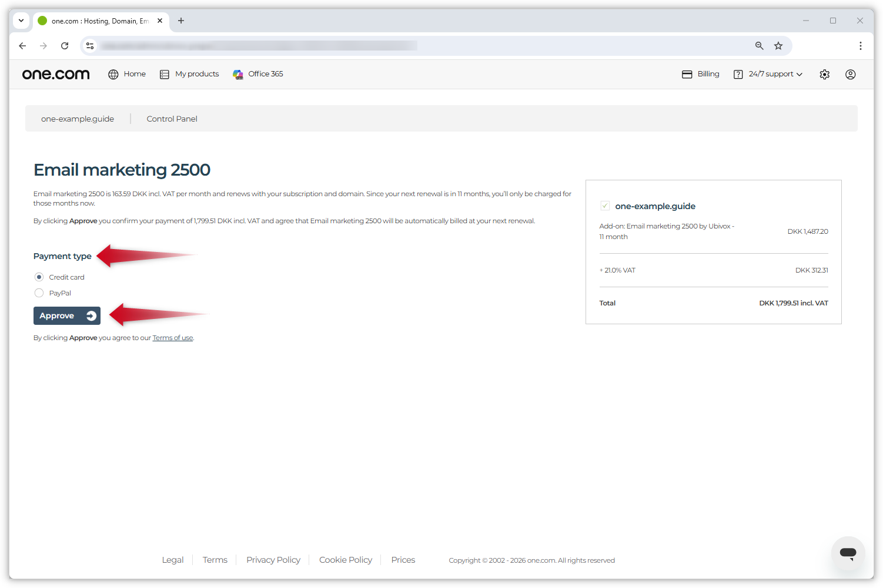Open the Chrome three-dot menu
This screenshot has width=883, height=588.
861,46
